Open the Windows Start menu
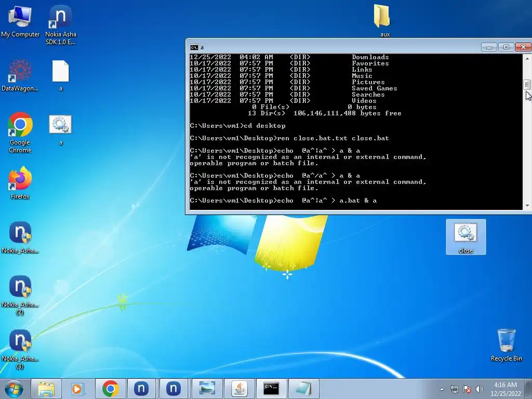Screen dimensions: 532x399 click(14, 389)
